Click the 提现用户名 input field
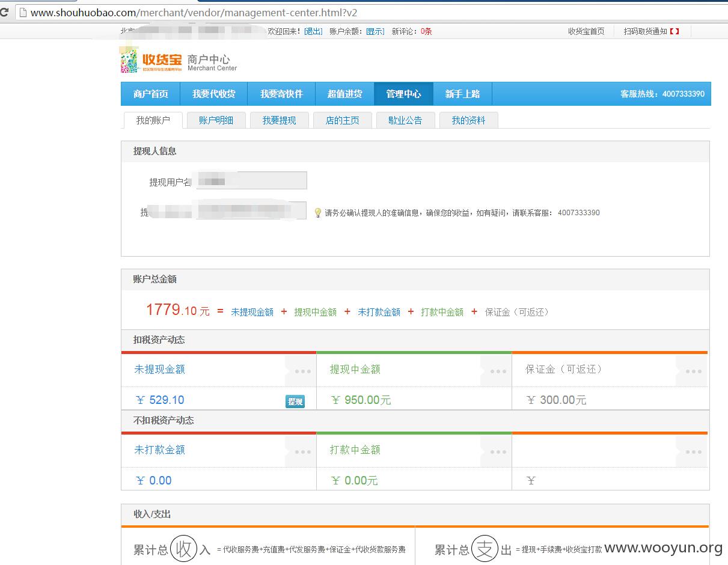This screenshot has height=565, width=728. pos(251,180)
